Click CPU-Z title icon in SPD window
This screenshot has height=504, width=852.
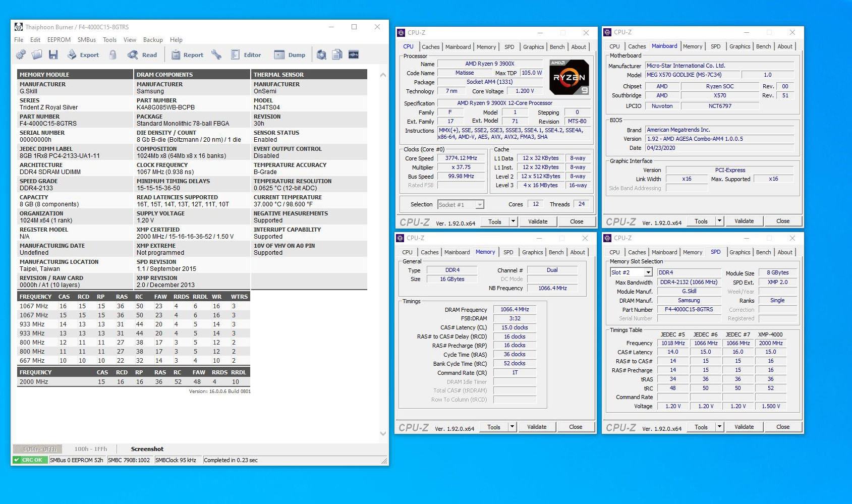coord(607,238)
